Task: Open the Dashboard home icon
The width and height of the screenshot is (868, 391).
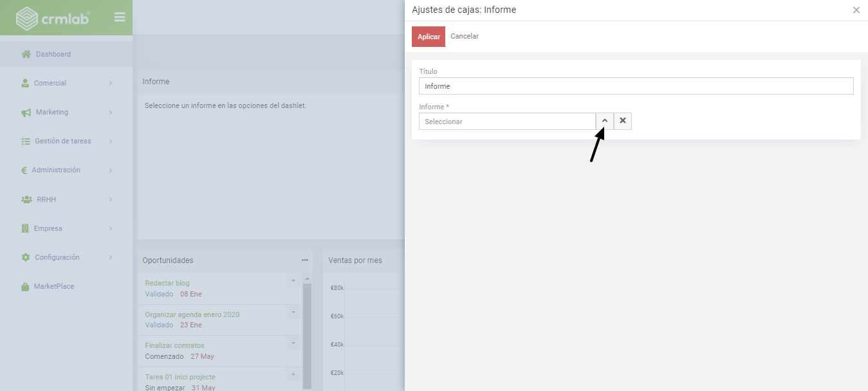Action: (x=26, y=55)
